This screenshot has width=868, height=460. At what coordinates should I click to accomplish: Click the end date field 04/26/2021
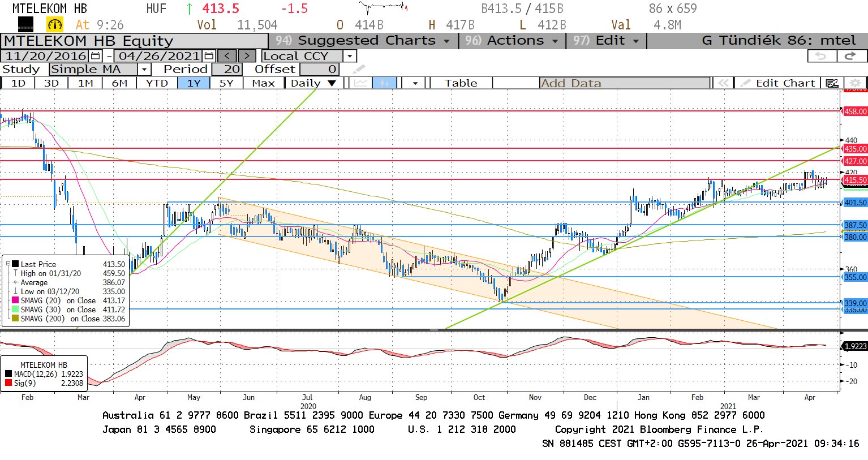point(159,56)
